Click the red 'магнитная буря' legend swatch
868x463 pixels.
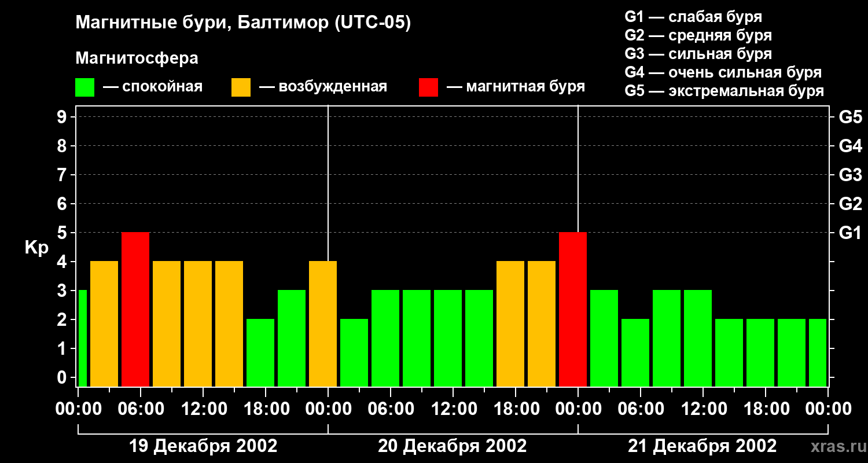428,87
